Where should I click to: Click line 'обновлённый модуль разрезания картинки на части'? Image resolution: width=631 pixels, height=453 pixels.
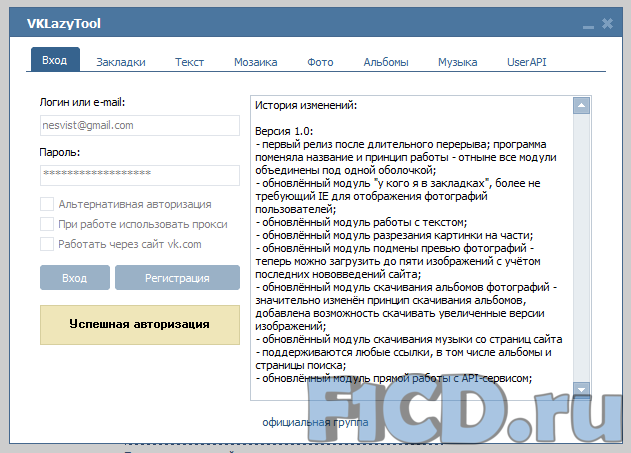[x=394, y=235]
